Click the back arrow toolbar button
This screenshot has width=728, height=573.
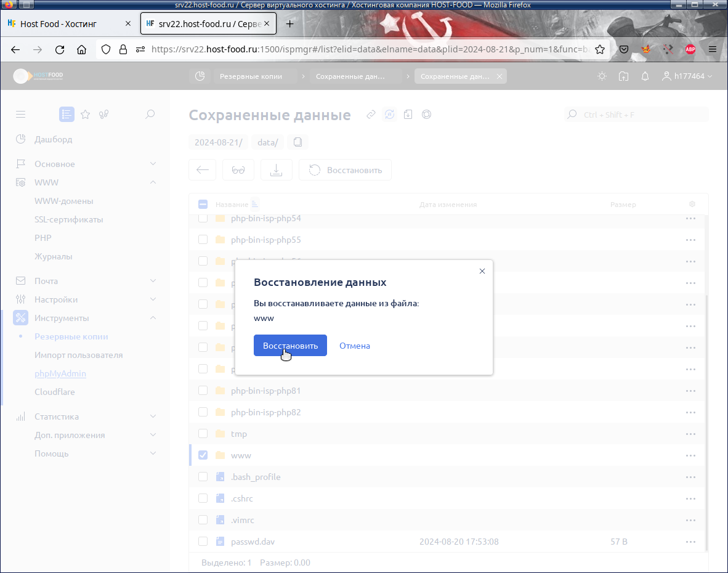coord(202,170)
